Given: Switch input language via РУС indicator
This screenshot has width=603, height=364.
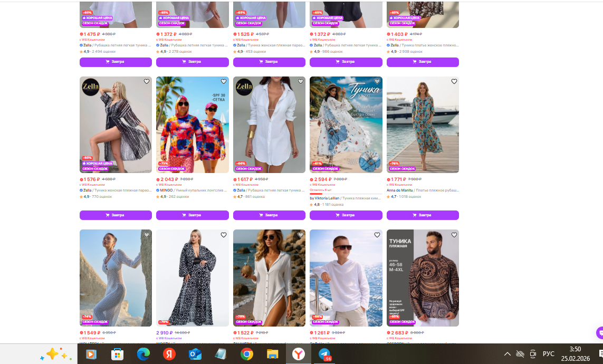Looking at the screenshot, I should coord(549,354).
